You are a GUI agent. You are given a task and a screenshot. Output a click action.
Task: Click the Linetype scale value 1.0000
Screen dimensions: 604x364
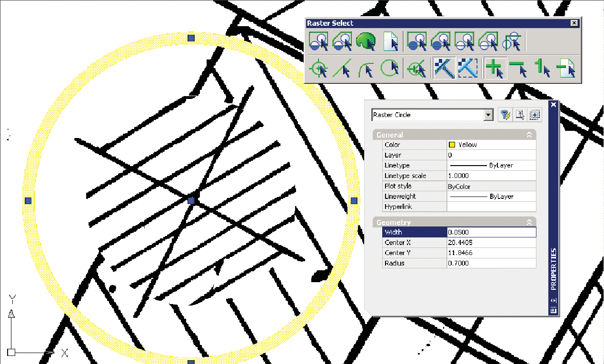tap(491, 176)
